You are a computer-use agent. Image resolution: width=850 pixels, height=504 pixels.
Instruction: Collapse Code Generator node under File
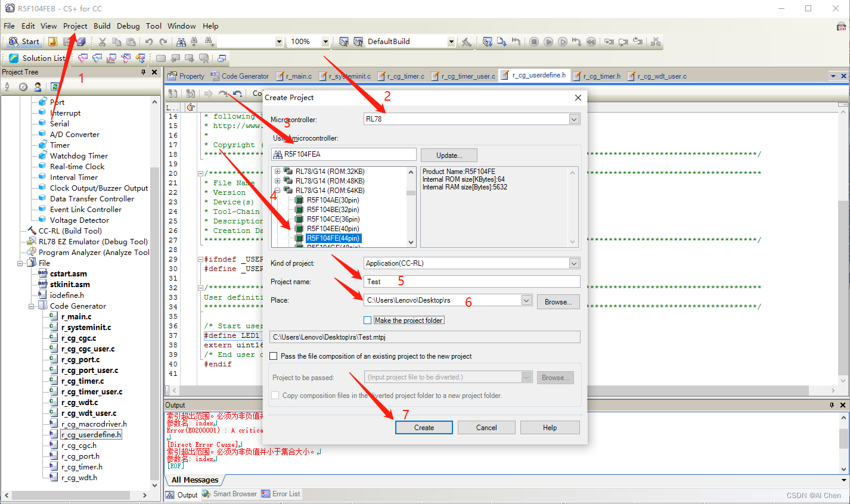31,306
